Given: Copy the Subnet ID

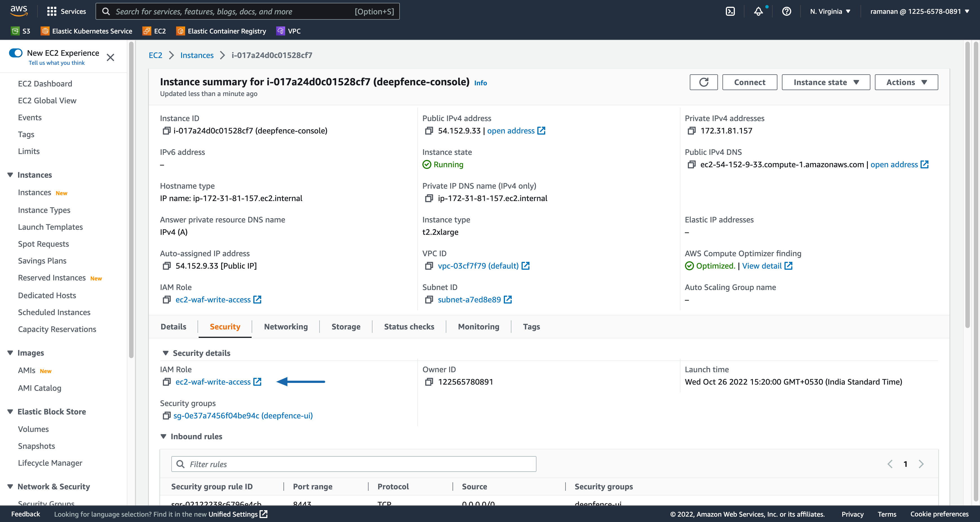Looking at the screenshot, I should click(429, 300).
